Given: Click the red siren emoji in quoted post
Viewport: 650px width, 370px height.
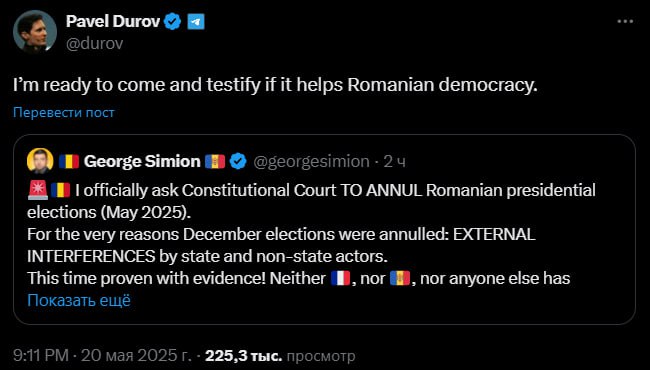Looking at the screenshot, I should [x=38, y=191].
